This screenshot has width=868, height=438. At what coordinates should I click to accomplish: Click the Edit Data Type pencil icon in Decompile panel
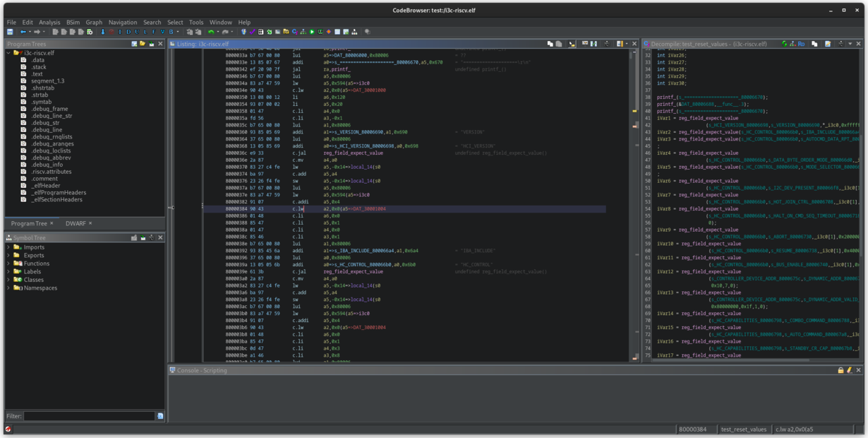(828, 44)
